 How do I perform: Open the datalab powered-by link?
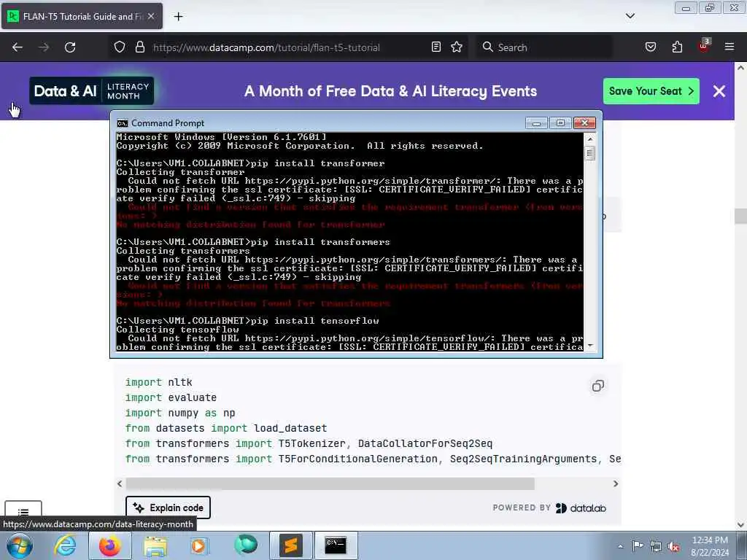coord(581,508)
